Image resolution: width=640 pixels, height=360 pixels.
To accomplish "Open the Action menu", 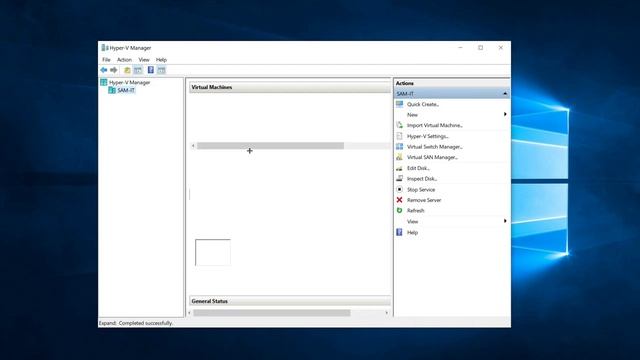I will pyautogui.click(x=124, y=60).
